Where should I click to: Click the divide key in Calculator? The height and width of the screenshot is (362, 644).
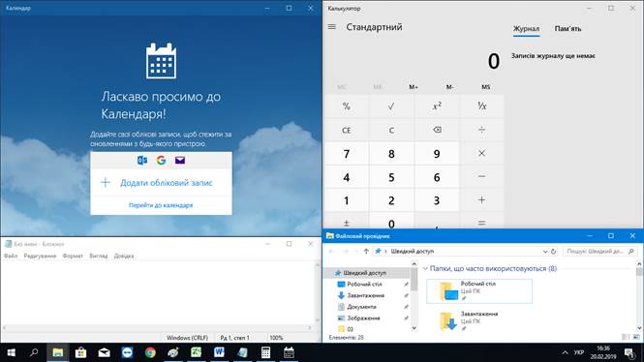(481, 130)
